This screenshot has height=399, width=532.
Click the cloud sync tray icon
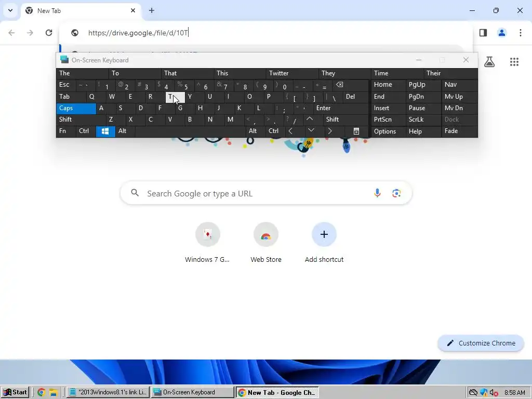473,393
